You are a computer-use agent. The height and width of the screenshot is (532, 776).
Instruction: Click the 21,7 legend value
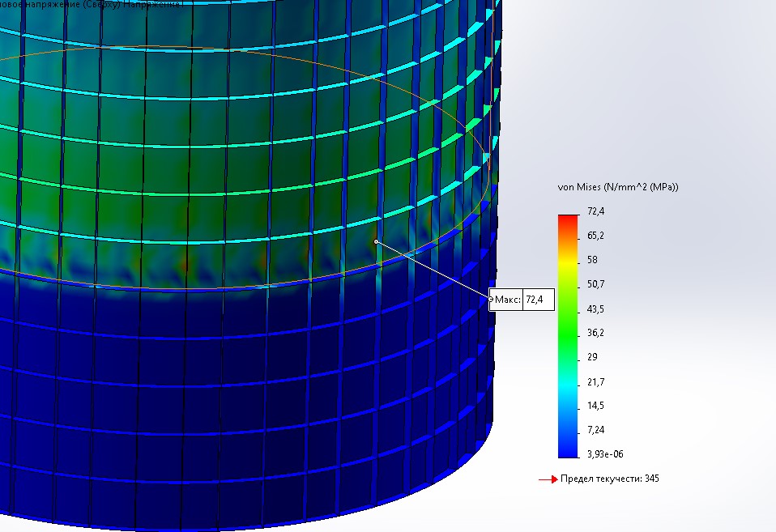[595, 381]
